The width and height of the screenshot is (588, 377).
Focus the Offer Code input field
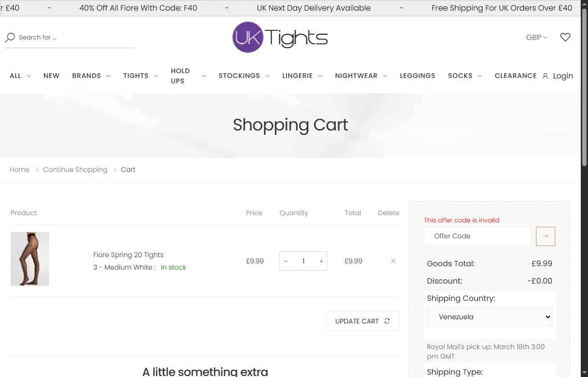point(478,236)
